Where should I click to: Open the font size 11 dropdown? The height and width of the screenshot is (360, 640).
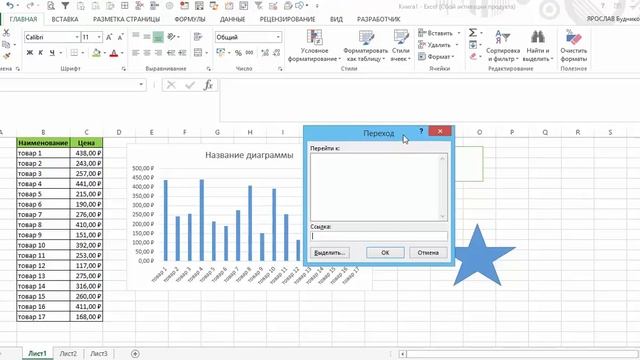coord(99,37)
